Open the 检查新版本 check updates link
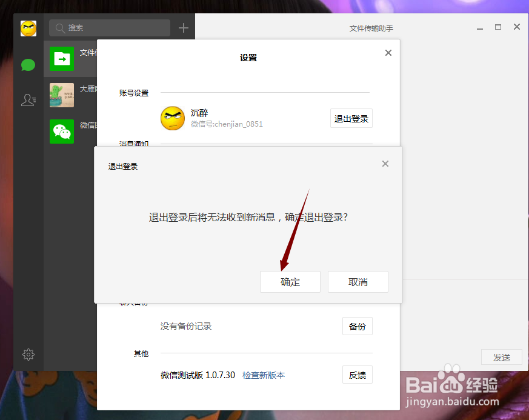 coord(265,375)
